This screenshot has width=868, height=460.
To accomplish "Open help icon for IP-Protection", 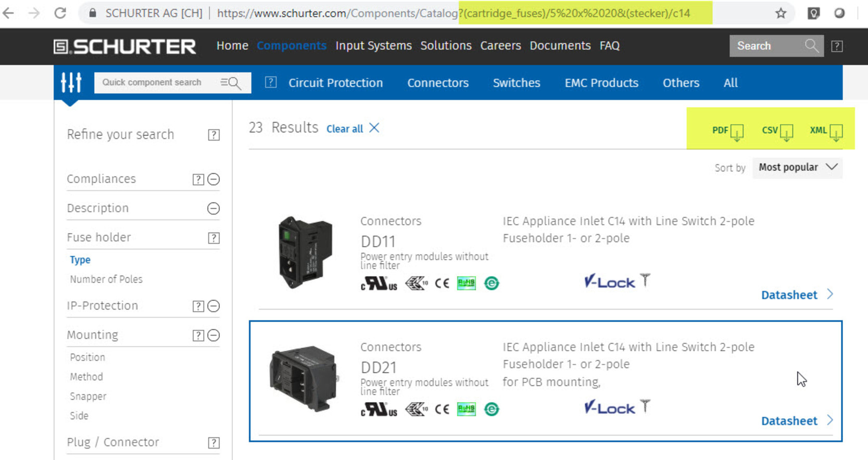I will pyautogui.click(x=198, y=306).
